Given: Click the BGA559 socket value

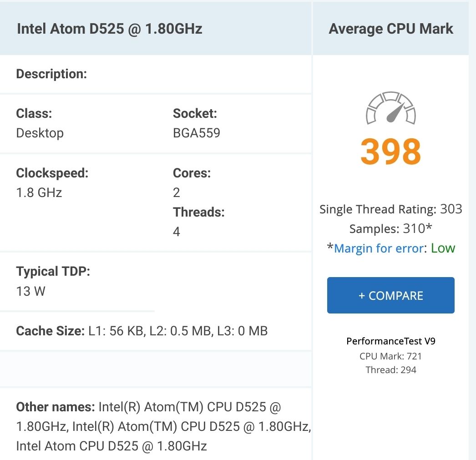Looking at the screenshot, I should point(197,133).
